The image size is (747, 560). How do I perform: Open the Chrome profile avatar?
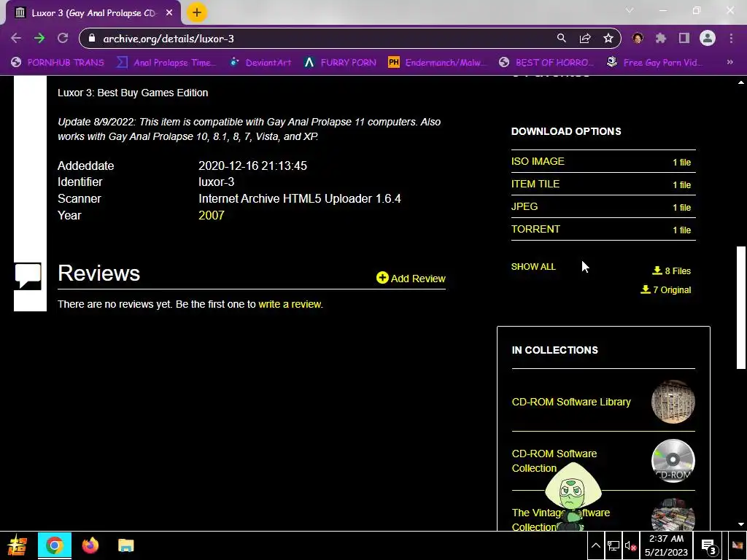pyautogui.click(x=708, y=38)
